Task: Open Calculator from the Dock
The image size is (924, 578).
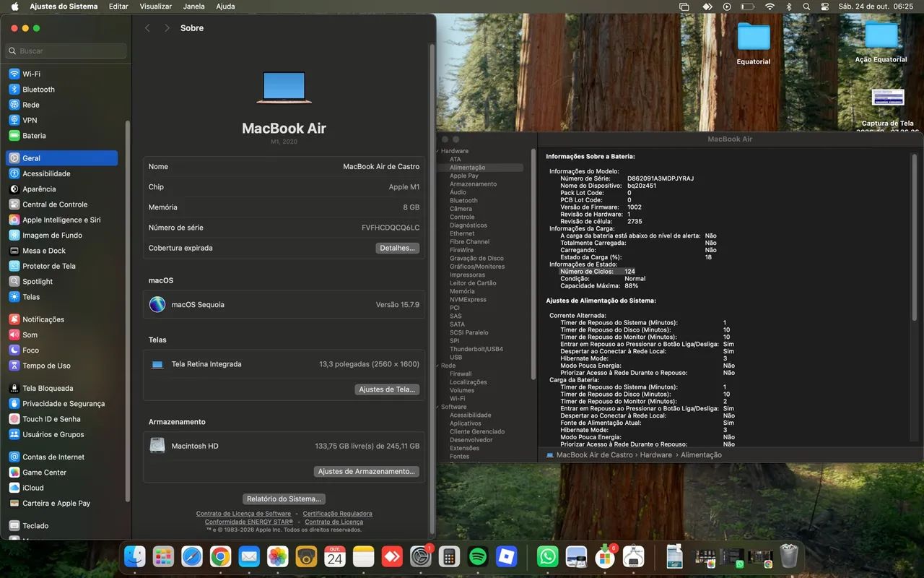Action: pyautogui.click(x=449, y=556)
